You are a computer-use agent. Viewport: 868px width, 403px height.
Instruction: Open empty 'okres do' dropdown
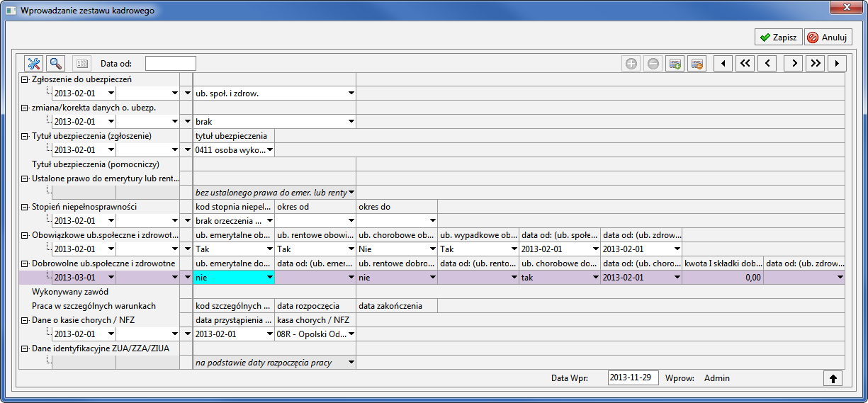(x=432, y=221)
